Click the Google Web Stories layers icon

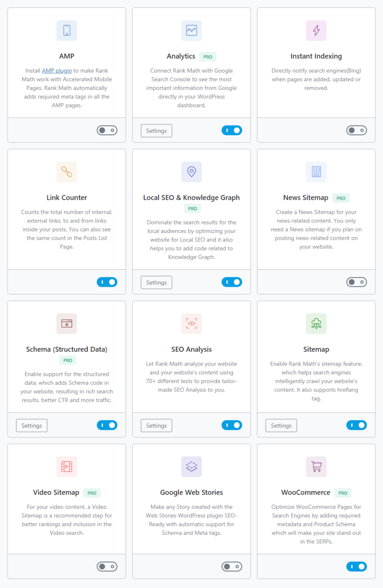point(191,467)
